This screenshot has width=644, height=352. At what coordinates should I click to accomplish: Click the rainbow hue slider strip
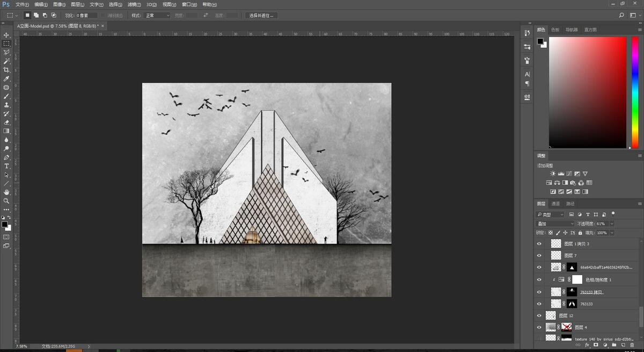(635, 92)
